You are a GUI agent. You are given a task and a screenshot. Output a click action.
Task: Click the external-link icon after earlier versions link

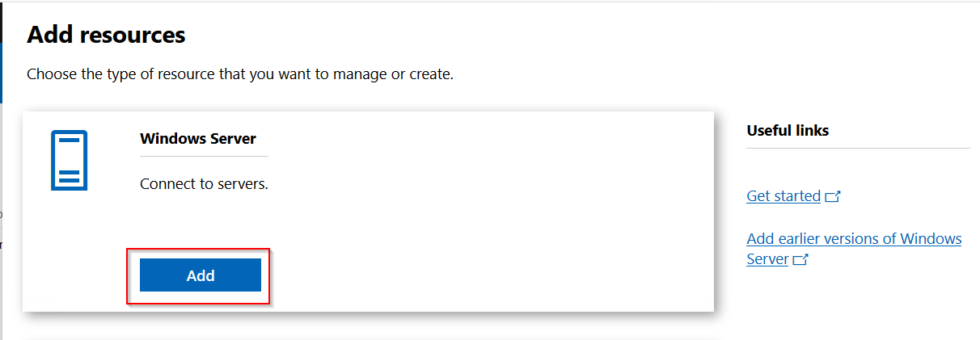point(800,260)
